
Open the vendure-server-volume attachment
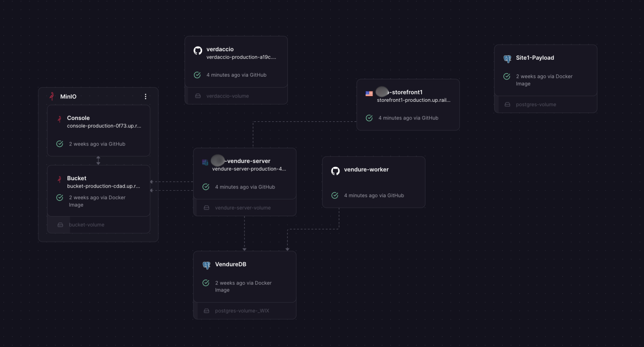point(242,208)
